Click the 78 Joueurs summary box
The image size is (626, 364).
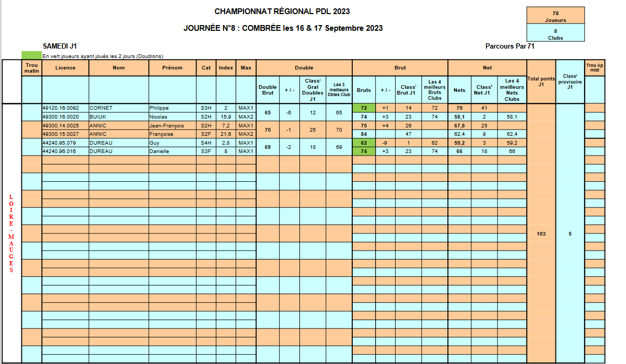point(555,16)
